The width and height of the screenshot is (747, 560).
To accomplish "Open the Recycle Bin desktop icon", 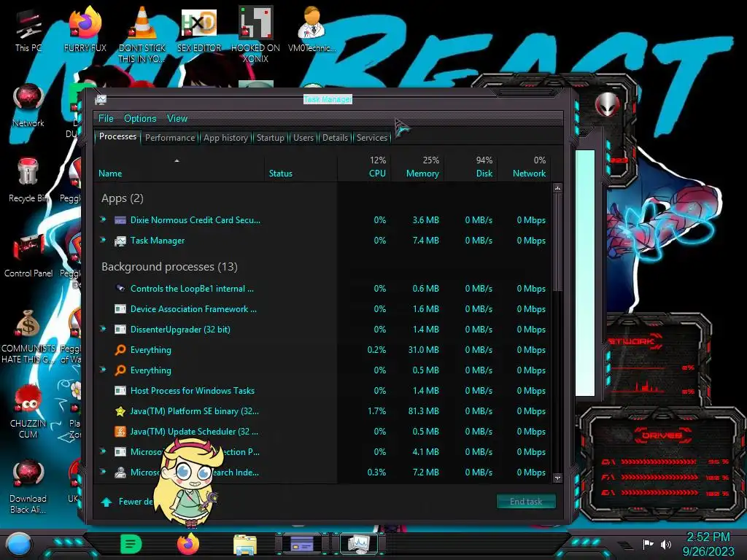I will pos(28,180).
